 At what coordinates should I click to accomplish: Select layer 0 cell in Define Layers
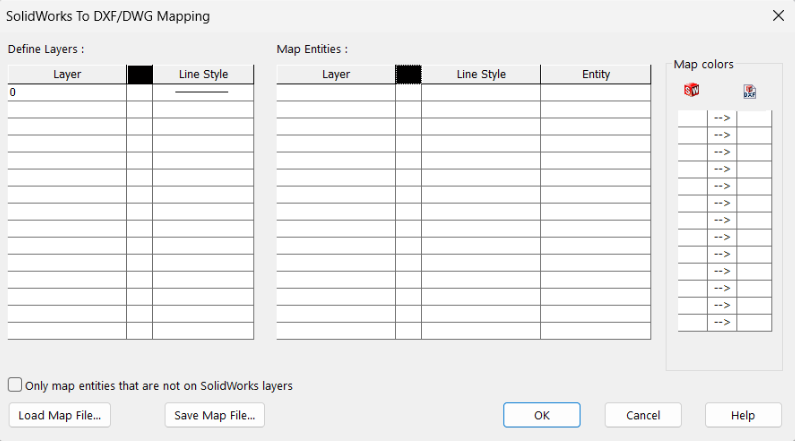67,92
